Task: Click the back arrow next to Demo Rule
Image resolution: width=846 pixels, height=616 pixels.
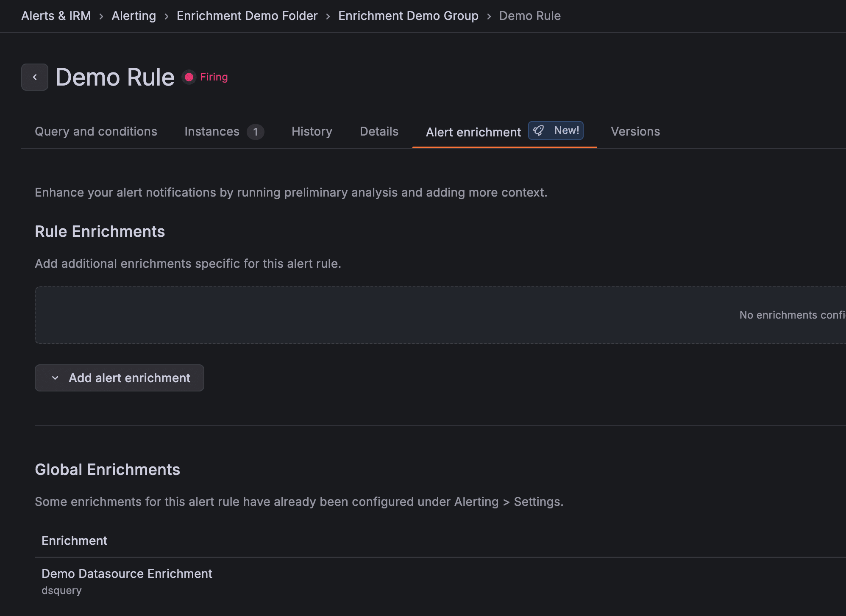Action: (34, 77)
